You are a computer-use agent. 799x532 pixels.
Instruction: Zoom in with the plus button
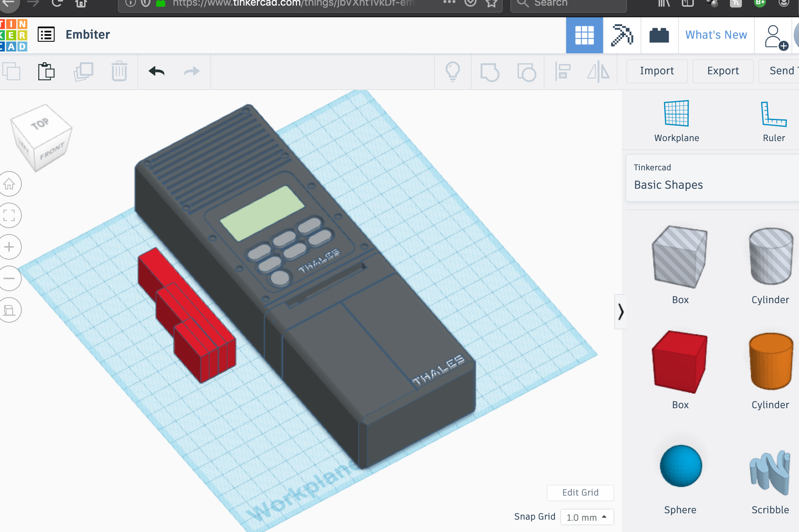point(9,247)
